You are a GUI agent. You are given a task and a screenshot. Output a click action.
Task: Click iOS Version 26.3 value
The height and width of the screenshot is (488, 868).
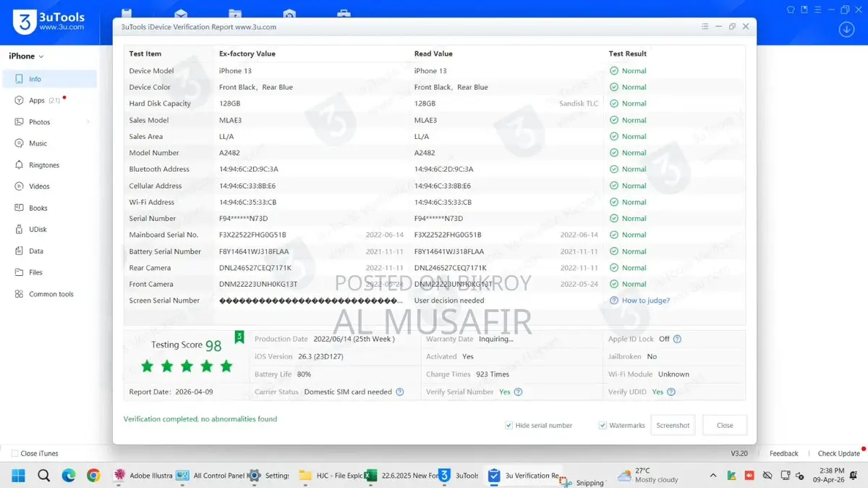click(x=321, y=356)
